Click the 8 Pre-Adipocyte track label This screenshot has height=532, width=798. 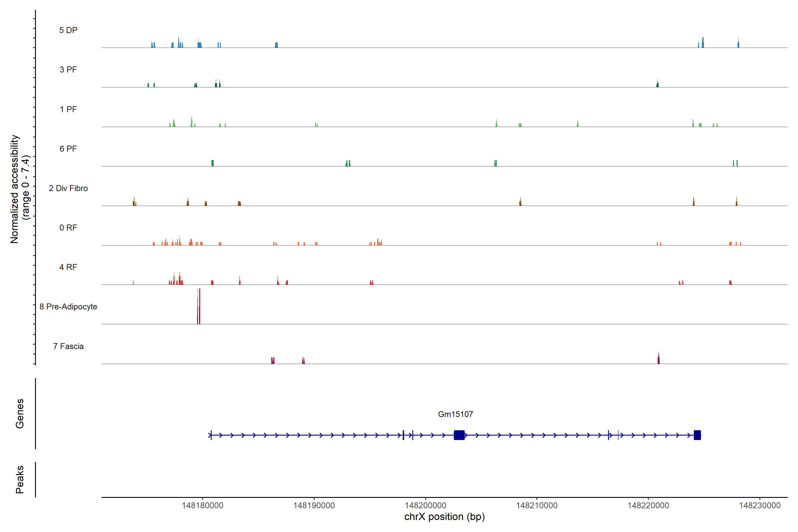(68, 307)
